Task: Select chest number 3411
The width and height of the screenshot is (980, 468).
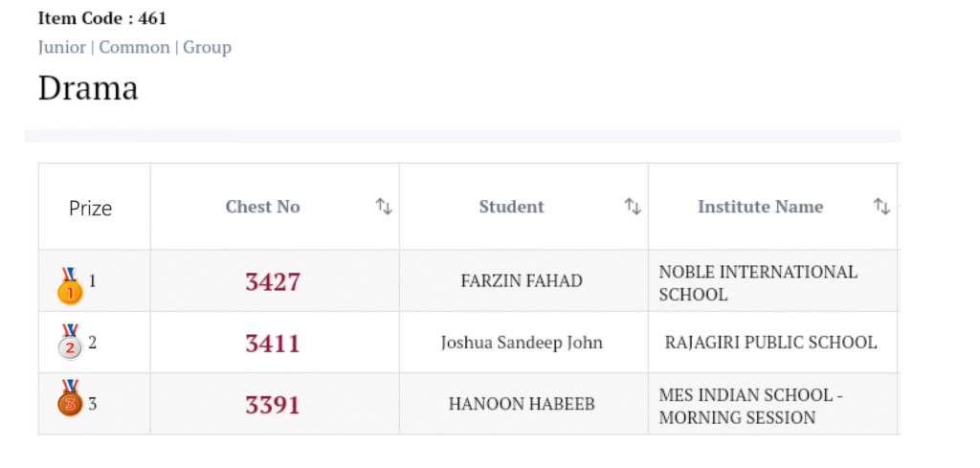Action: tap(273, 343)
